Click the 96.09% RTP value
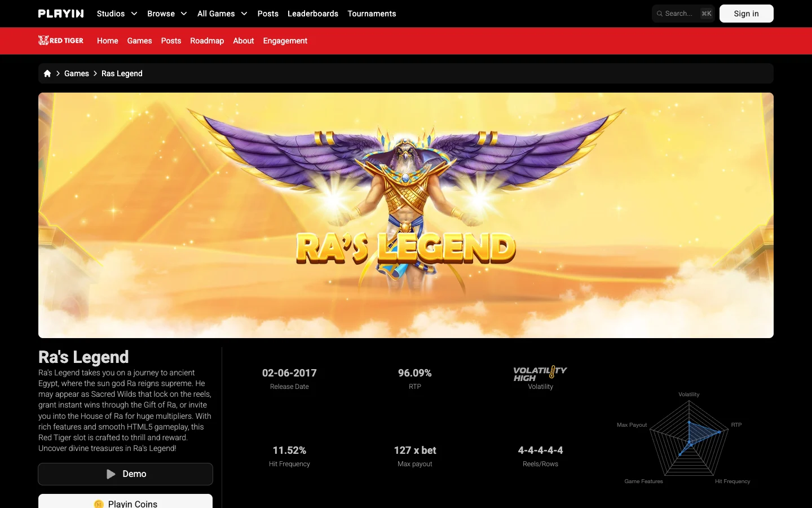This screenshot has height=508, width=812. (x=415, y=373)
